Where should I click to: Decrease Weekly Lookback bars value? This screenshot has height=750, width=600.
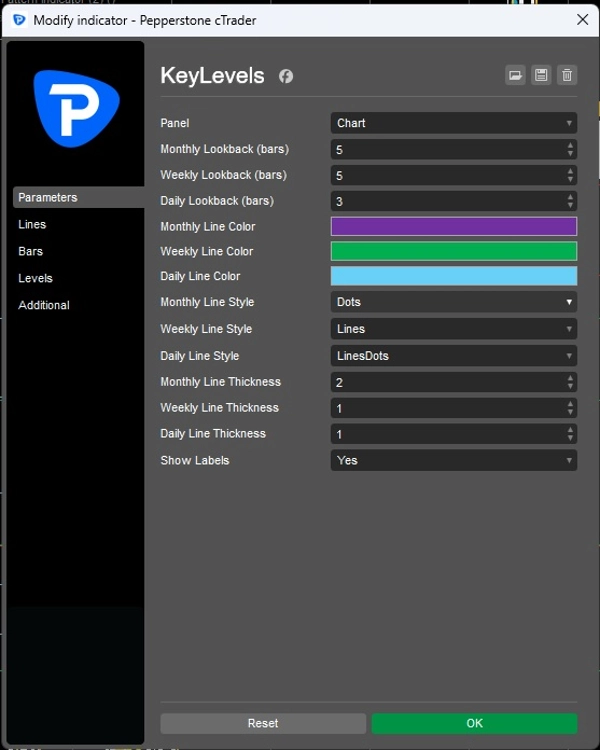tap(570, 179)
